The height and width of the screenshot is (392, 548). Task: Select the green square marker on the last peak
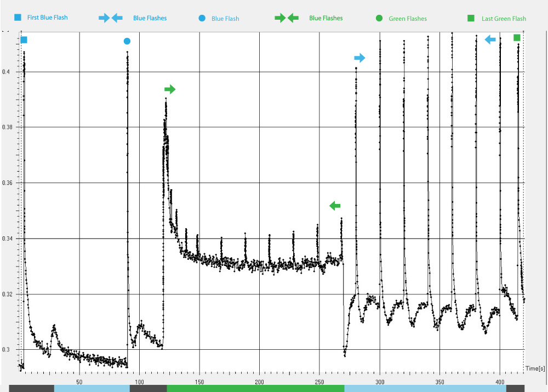[x=517, y=37]
